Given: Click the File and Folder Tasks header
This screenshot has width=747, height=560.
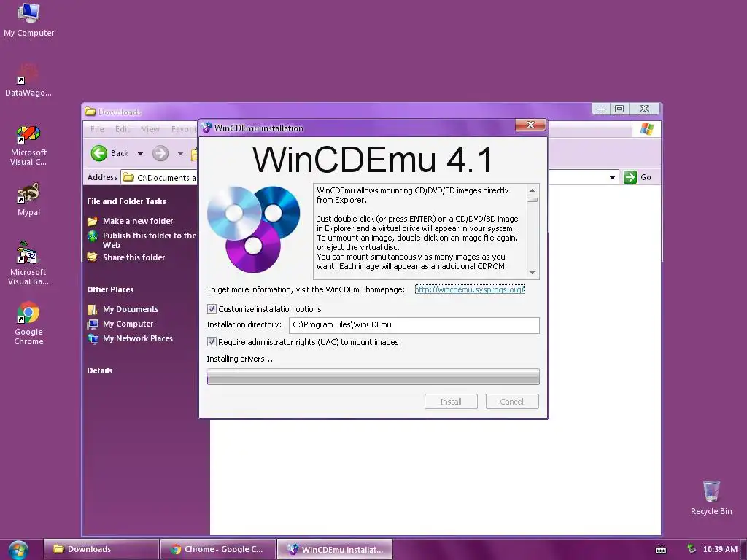Looking at the screenshot, I should 126,201.
